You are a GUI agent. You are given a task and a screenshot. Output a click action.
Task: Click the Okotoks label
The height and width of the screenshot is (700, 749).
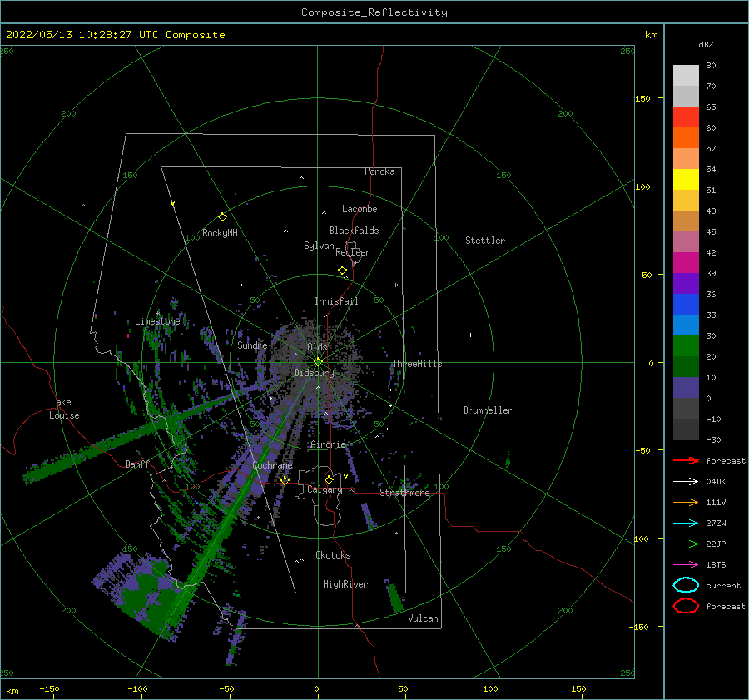pos(333,555)
